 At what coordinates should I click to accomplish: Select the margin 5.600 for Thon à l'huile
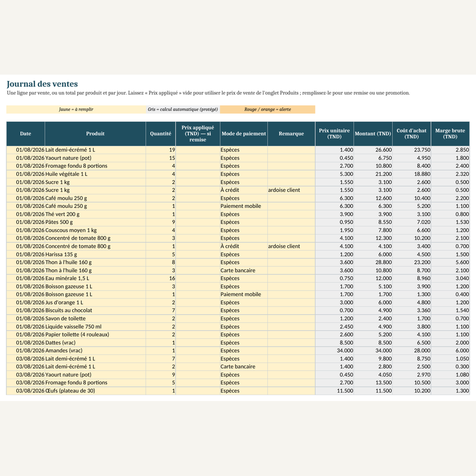coord(450,262)
